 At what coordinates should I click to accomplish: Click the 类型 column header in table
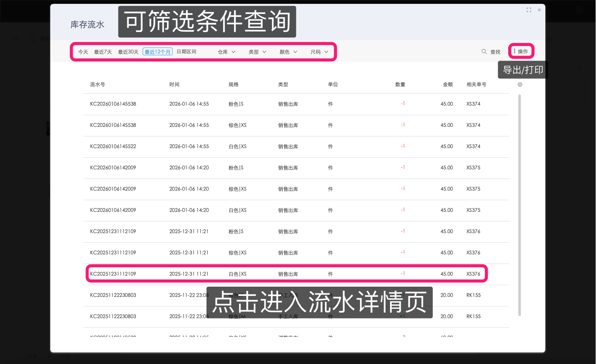coord(283,85)
